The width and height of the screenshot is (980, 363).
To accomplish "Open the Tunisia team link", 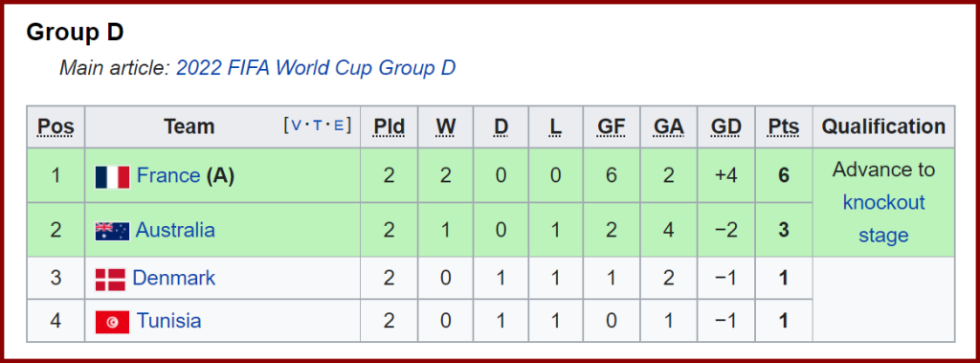I will tap(168, 321).
